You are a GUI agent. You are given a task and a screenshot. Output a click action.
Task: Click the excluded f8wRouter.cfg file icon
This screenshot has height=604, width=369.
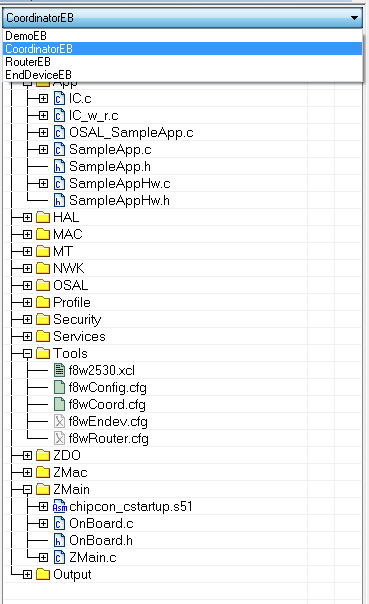pos(59,438)
